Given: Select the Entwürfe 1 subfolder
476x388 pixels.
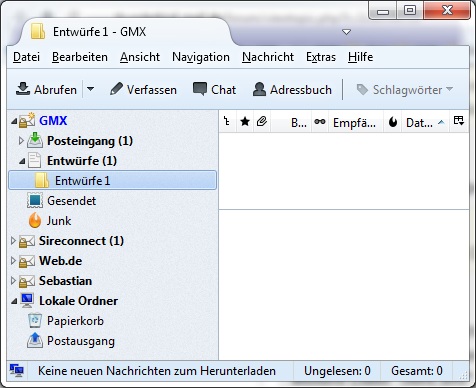Looking at the screenshot, I should coord(112,180).
